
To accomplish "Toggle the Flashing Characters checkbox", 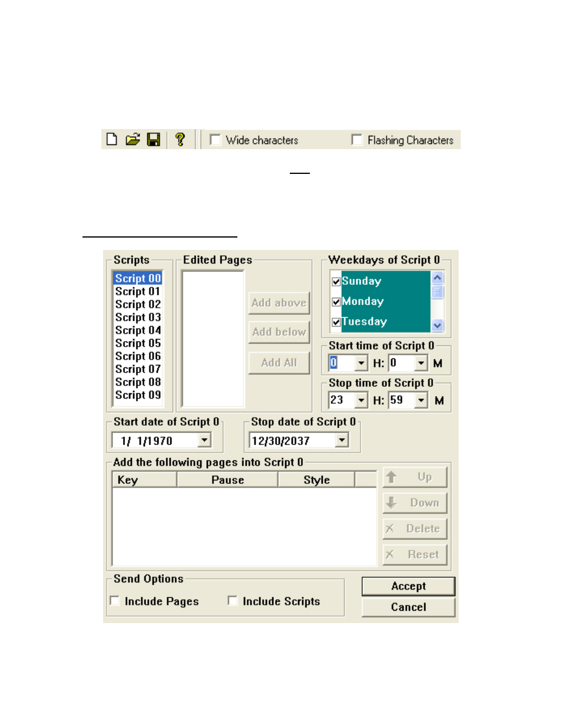I will [356, 140].
